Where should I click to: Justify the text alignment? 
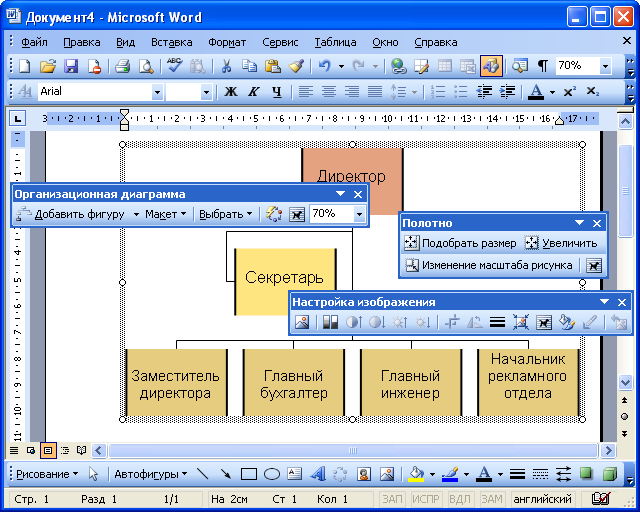[x=375, y=91]
